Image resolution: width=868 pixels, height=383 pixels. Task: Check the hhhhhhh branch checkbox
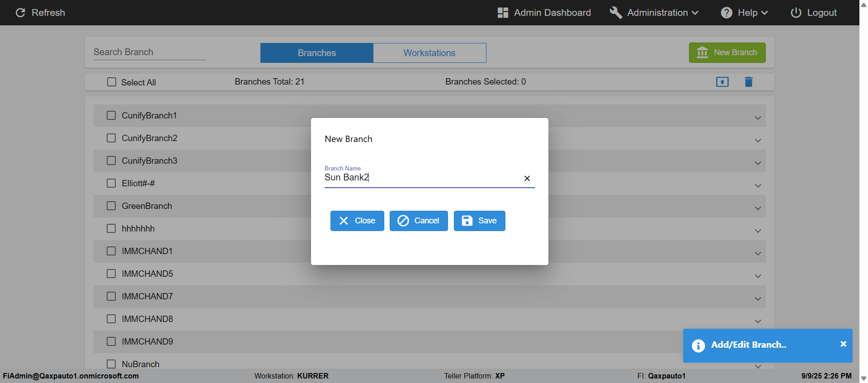click(111, 228)
